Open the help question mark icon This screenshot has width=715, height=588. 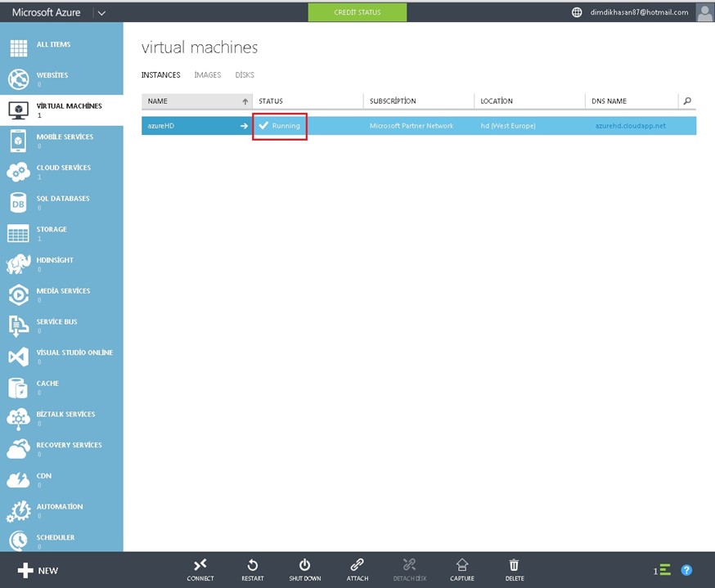686,570
